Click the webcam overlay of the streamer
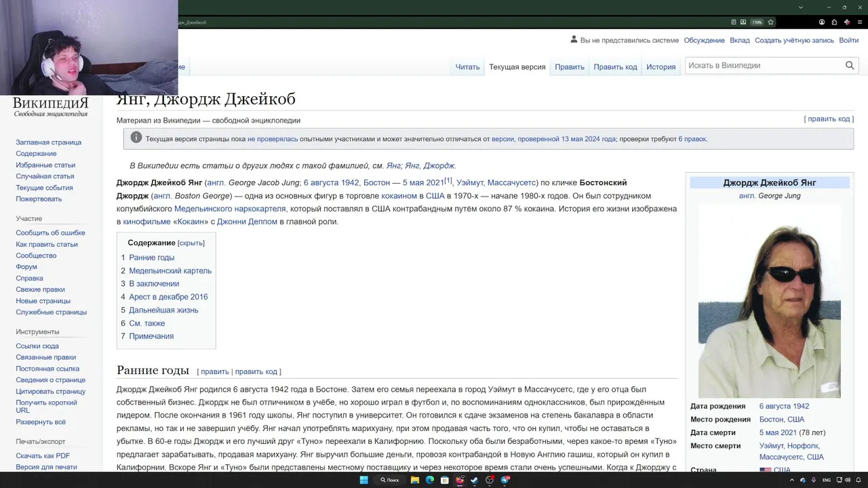868x488 pixels. tap(89, 47)
